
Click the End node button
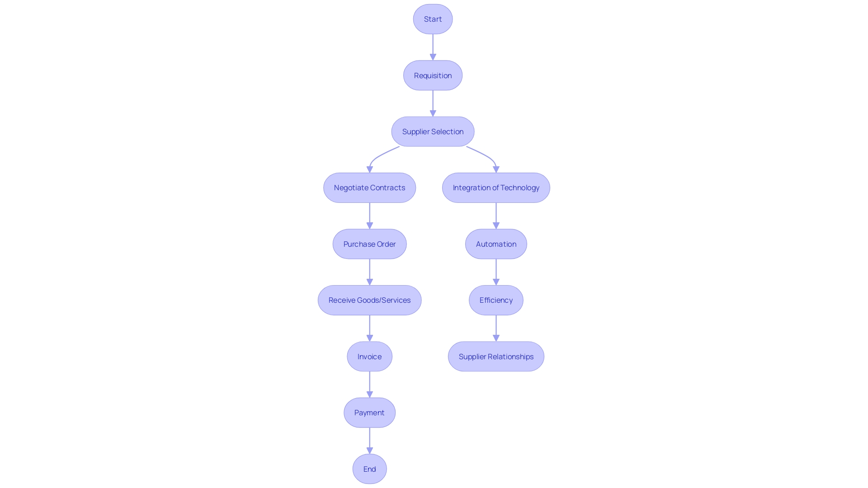pos(370,468)
